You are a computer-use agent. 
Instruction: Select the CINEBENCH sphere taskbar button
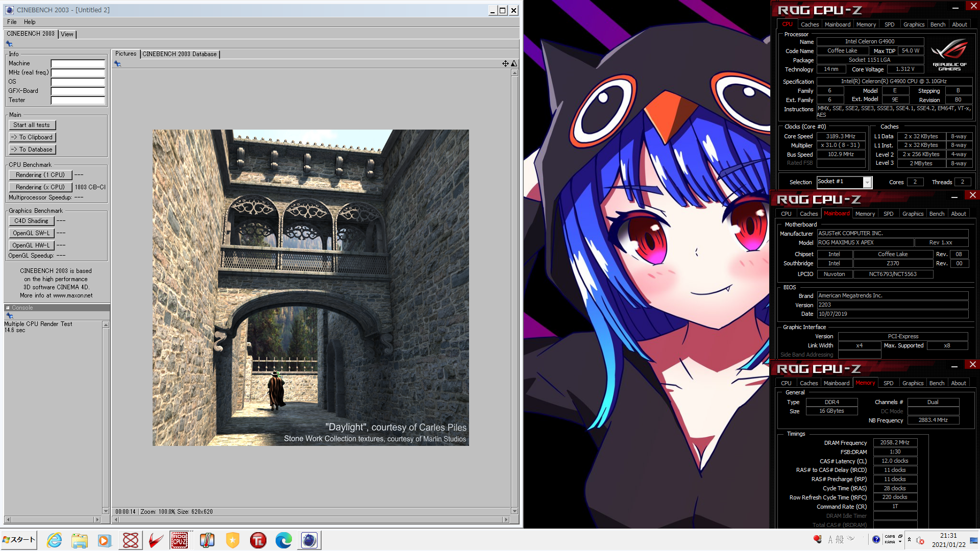click(x=309, y=540)
